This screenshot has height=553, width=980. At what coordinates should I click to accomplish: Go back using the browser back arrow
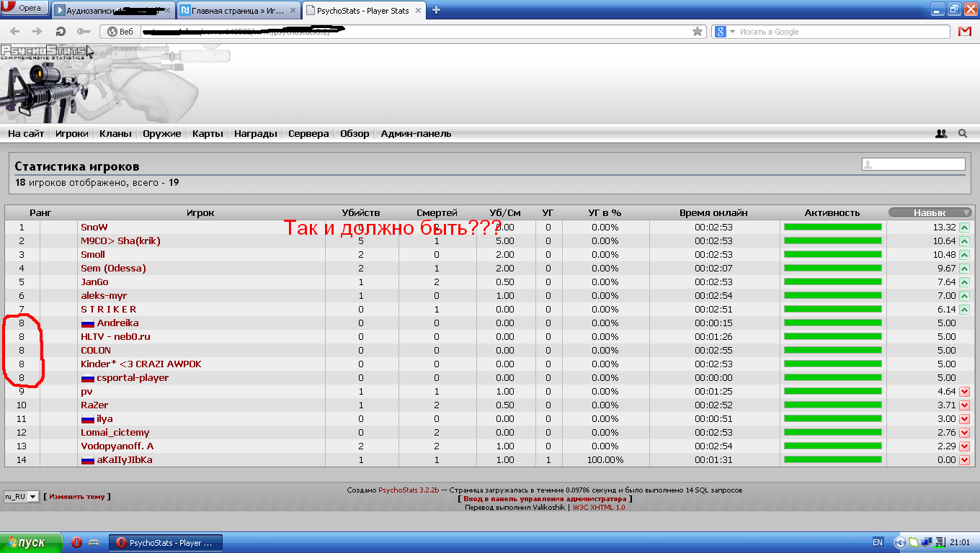tap(15, 32)
